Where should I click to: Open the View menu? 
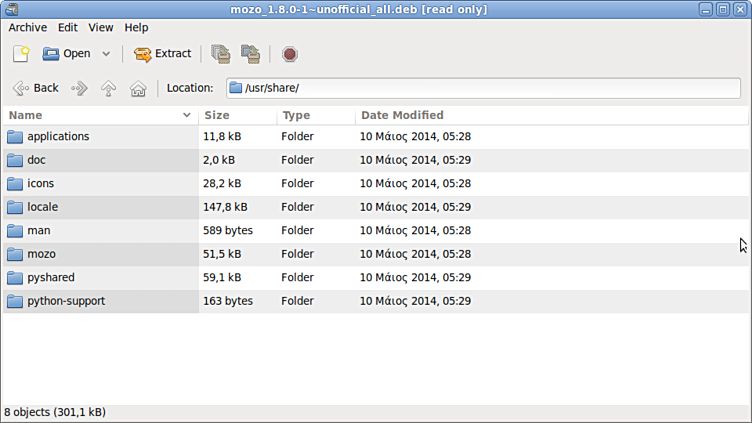[100, 28]
